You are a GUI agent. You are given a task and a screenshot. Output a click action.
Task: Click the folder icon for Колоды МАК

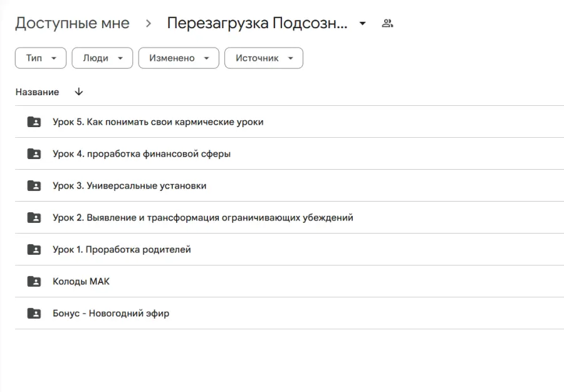(34, 281)
